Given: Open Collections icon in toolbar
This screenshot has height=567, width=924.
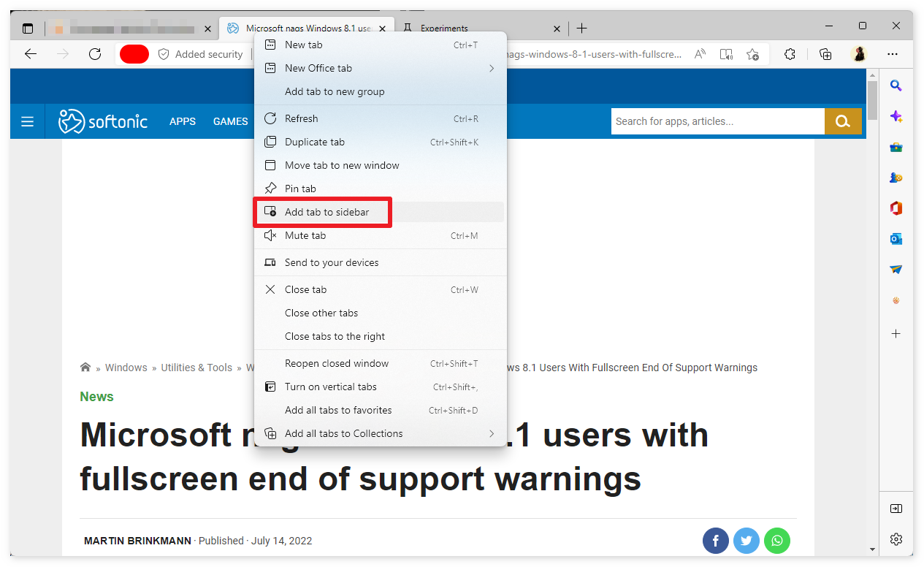Looking at the screenshot, I should 825,54.
